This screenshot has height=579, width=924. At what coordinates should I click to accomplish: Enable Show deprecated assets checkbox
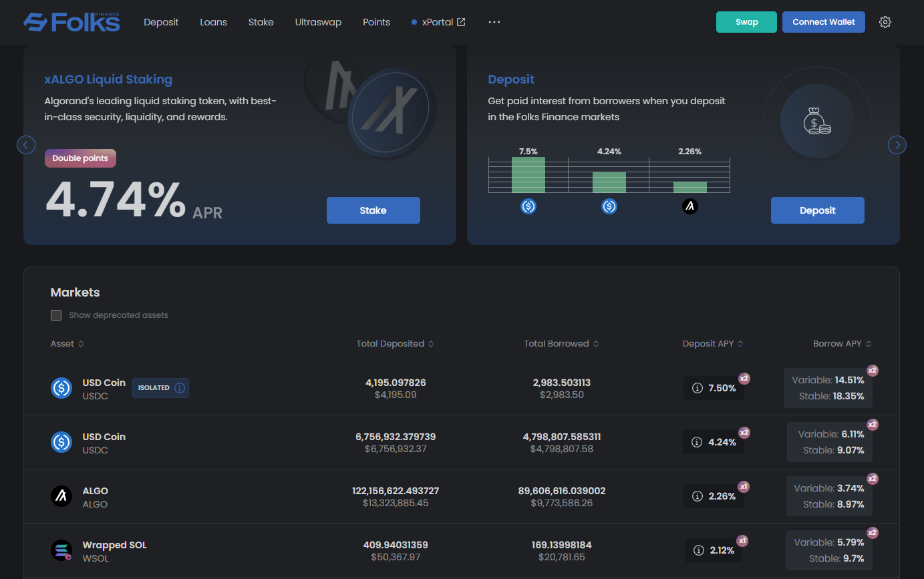(56, 315)
